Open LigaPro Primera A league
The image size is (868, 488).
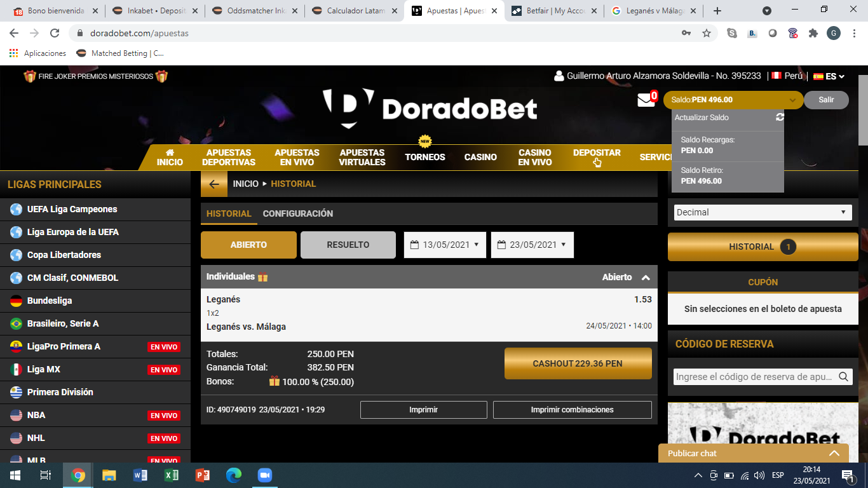pos(95,346)
